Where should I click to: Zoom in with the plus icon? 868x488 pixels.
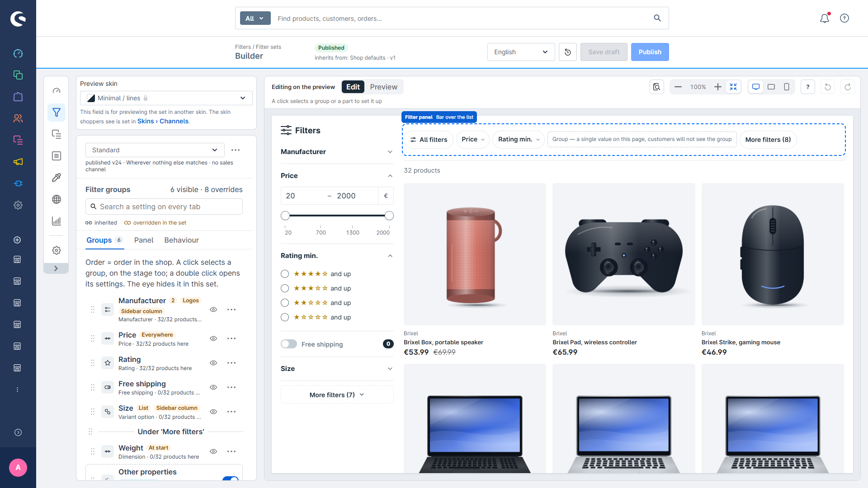point(718,87)
